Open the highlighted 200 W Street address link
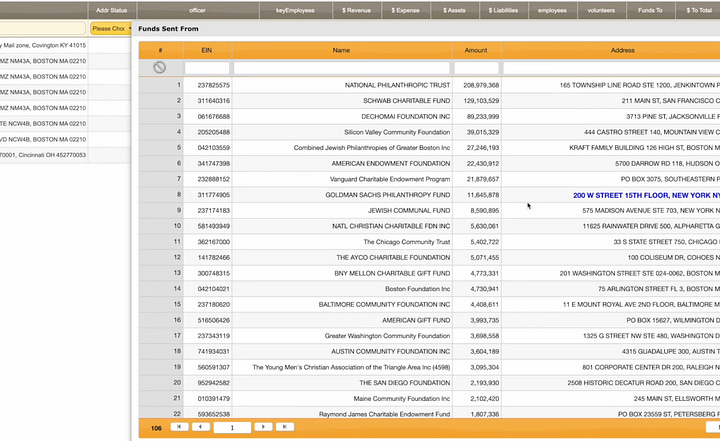 pos(646,195)
